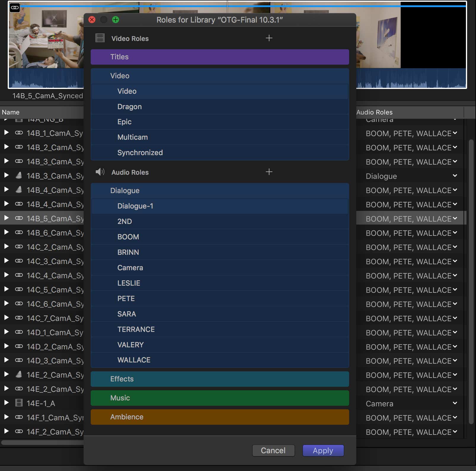Select the orange Ambience audio role
The image size is (476, 471).
220,417
